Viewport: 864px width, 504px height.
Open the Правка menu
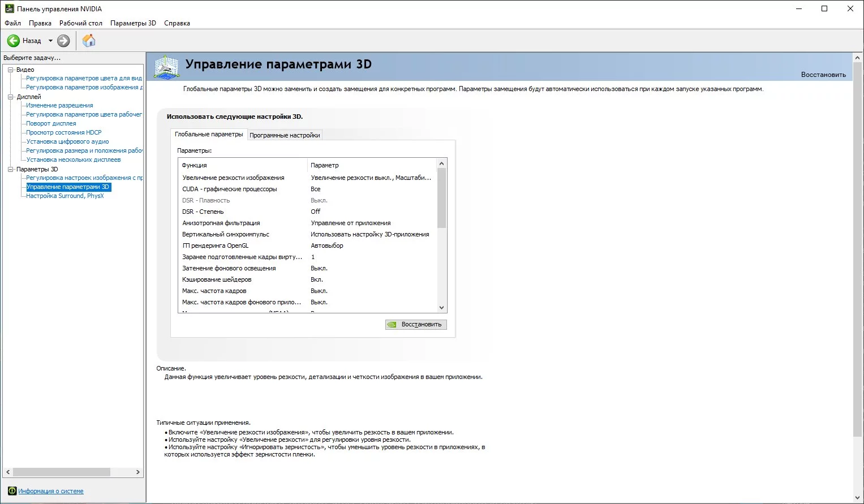(40, 23)
